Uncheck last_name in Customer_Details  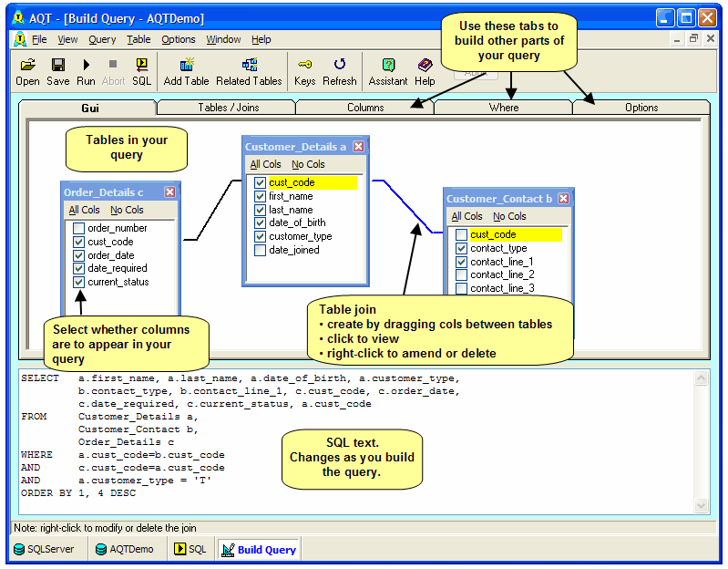coord(260,210)
